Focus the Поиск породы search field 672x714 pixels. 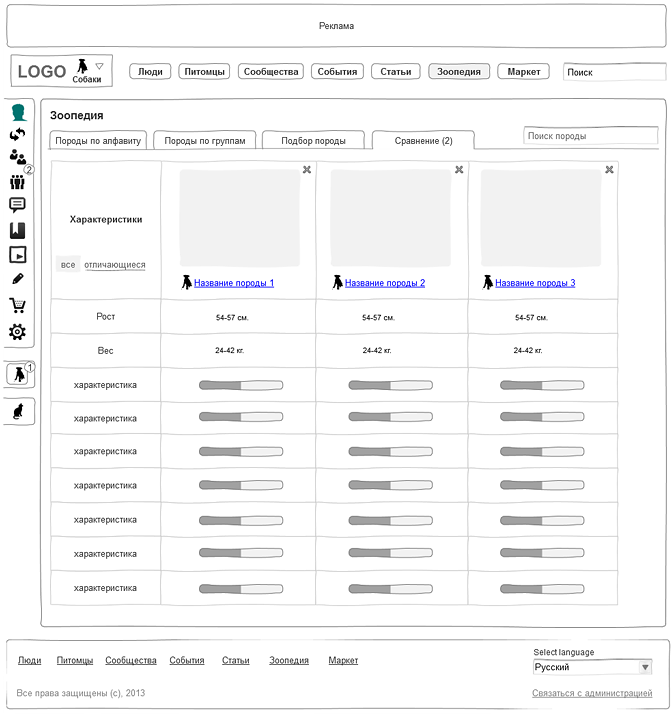pyautogui.click(x=591, y=136)
